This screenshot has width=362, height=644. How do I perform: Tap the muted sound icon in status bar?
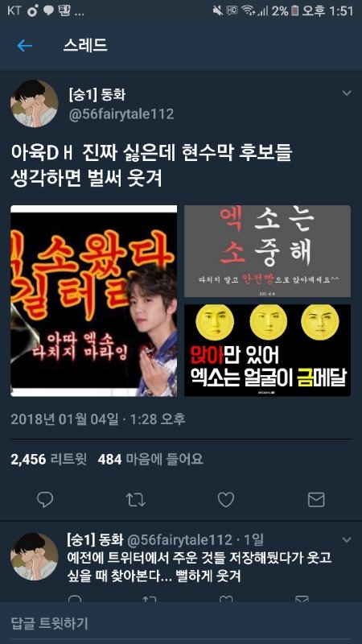click(218, 10)
